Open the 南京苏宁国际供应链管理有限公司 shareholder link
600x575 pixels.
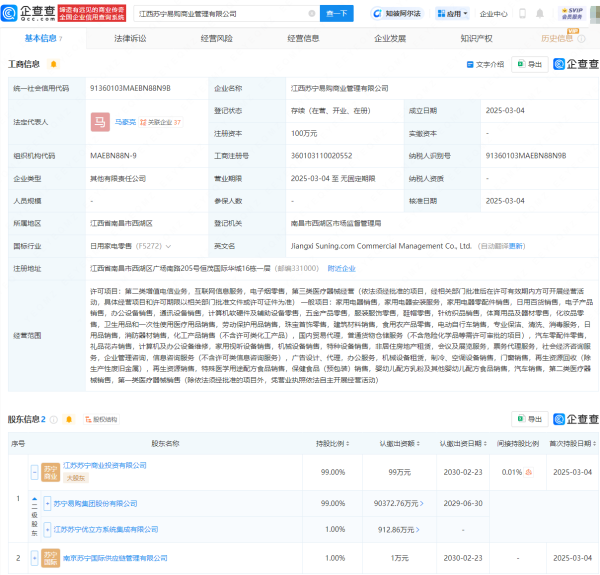[x=112, y=557]
